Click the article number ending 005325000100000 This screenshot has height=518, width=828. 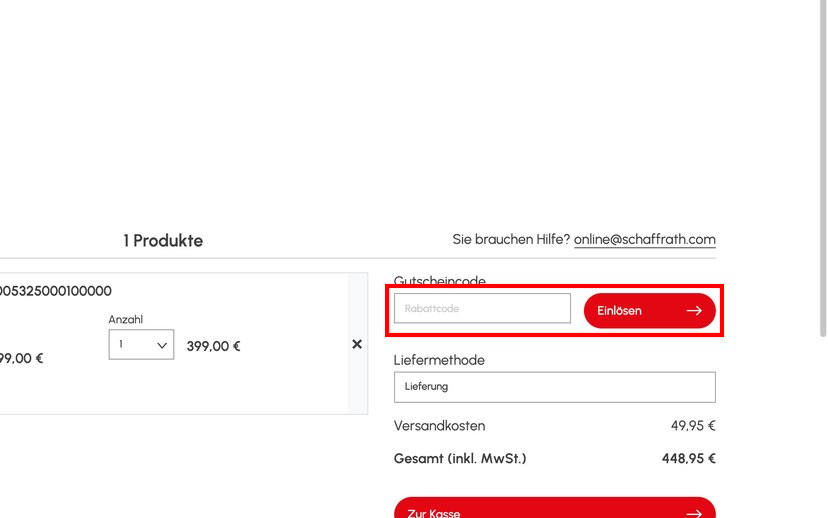click(55, 291)
